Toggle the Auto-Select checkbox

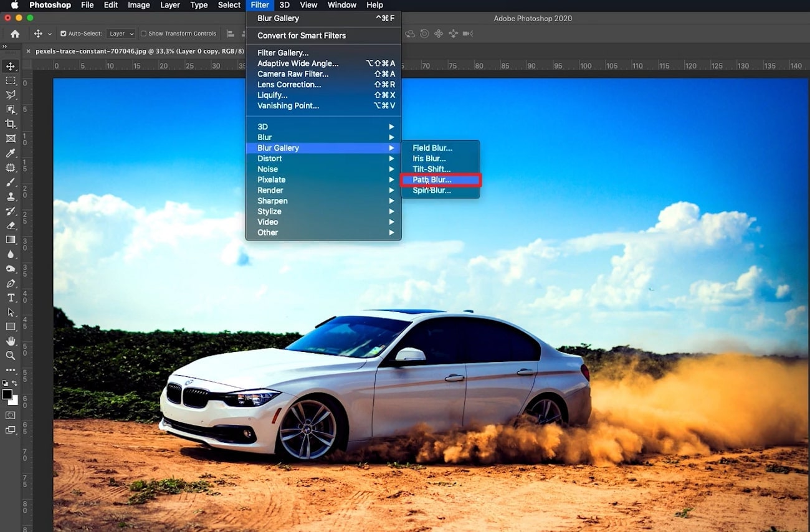click(63, 34)
